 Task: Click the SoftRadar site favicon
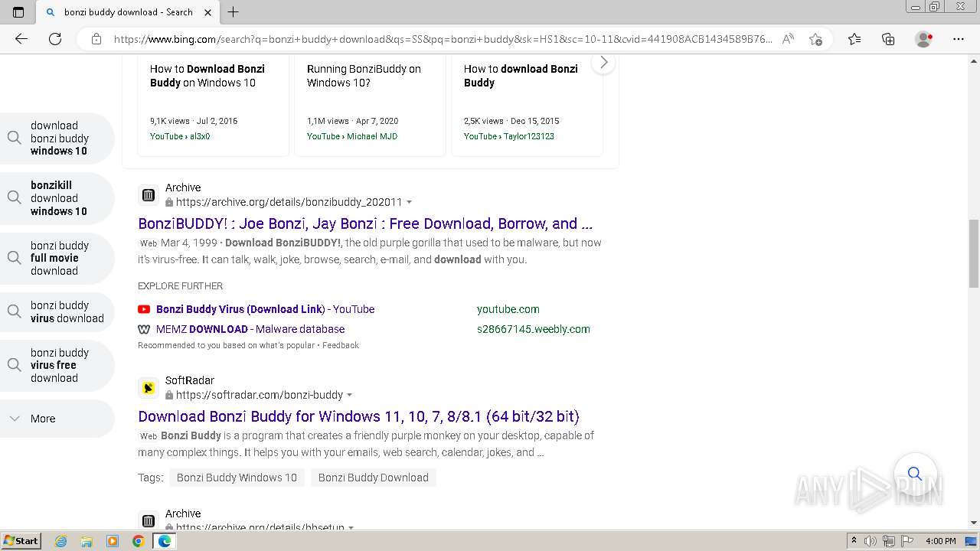[149, 388]
